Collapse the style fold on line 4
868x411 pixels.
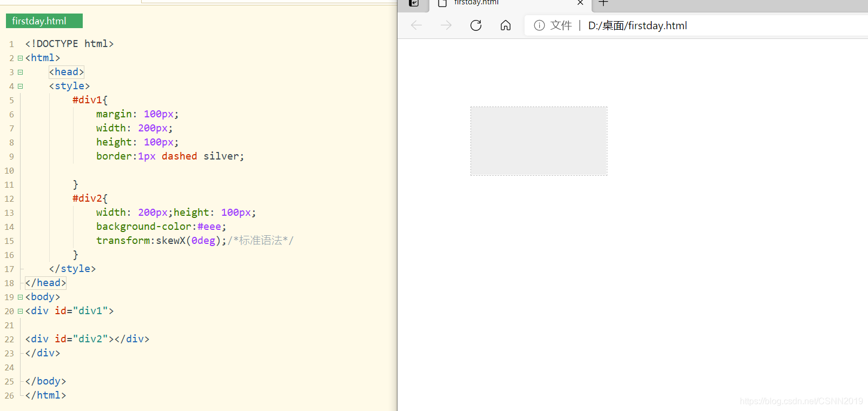pos(20,86)
